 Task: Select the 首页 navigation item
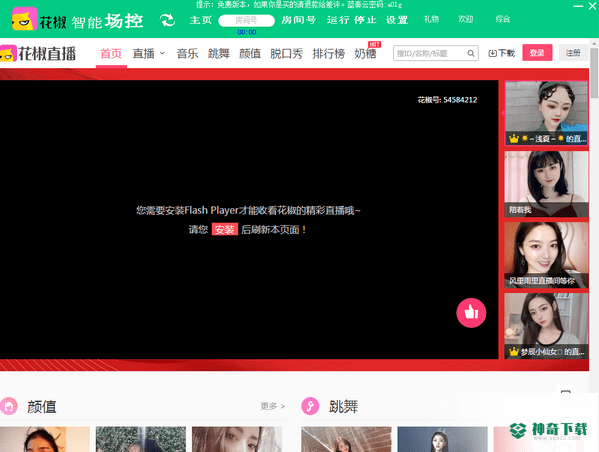[111, 53]
